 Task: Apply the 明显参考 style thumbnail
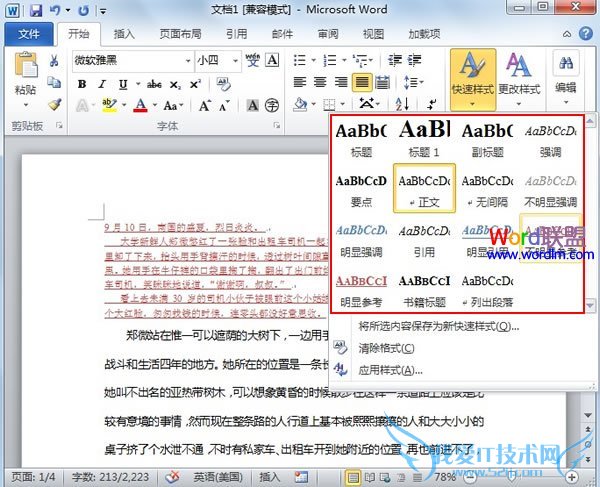click(361, 291)
